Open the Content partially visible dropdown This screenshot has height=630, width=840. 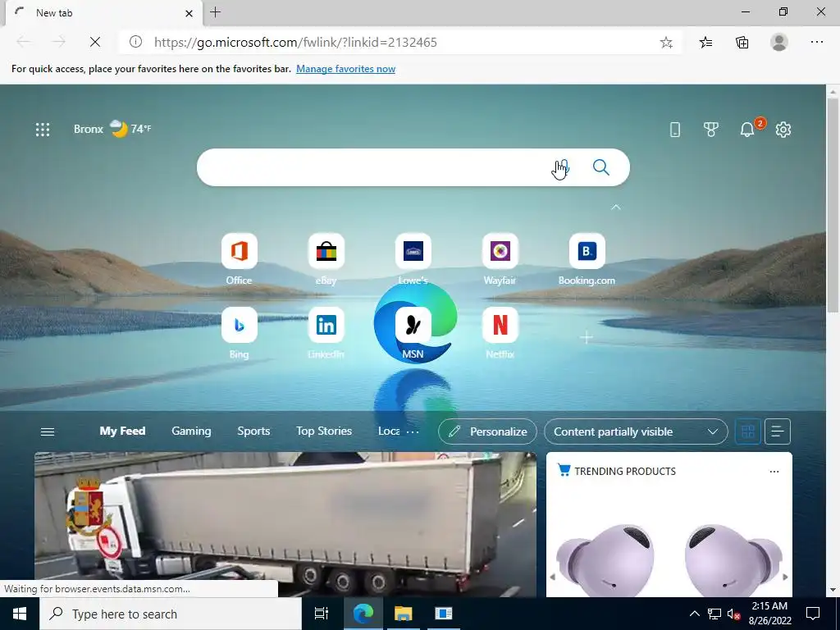636,431
